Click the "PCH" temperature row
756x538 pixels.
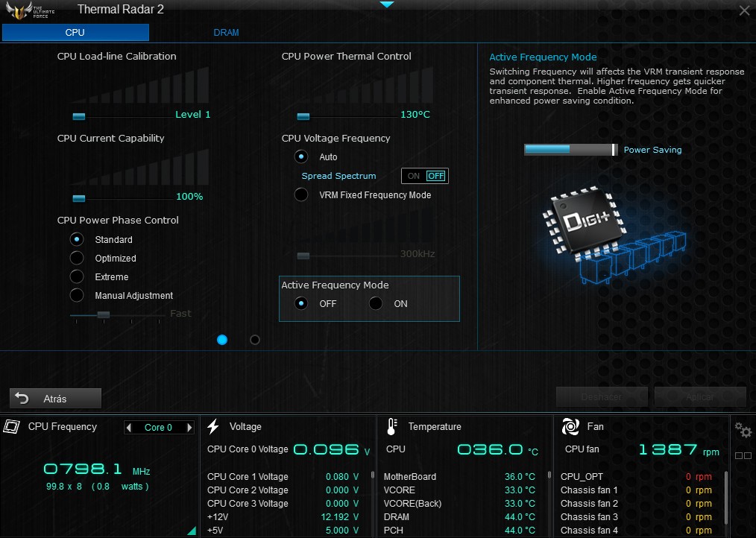(459, 531)
